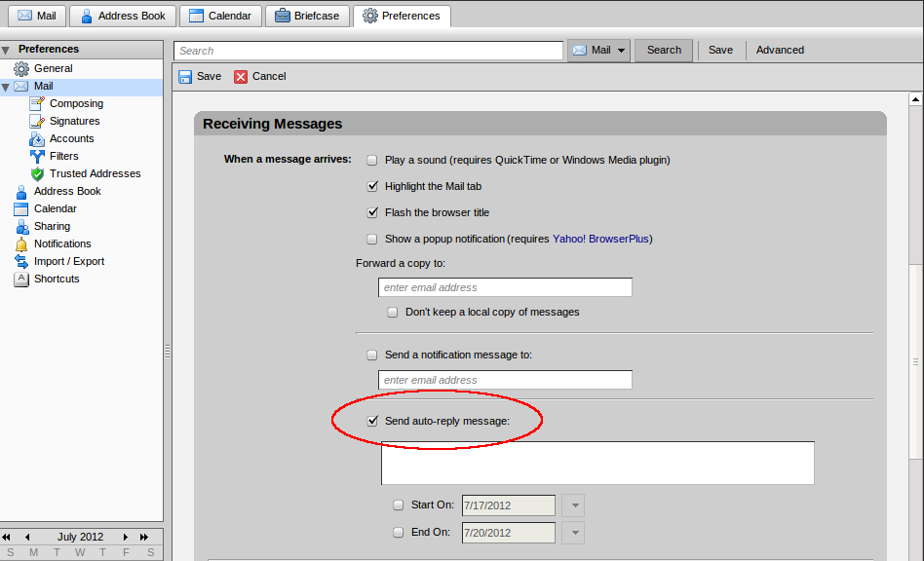The image size is (924, 561).
Task: Click the Forward a copy to email field
Action: (x=505, y=287)
